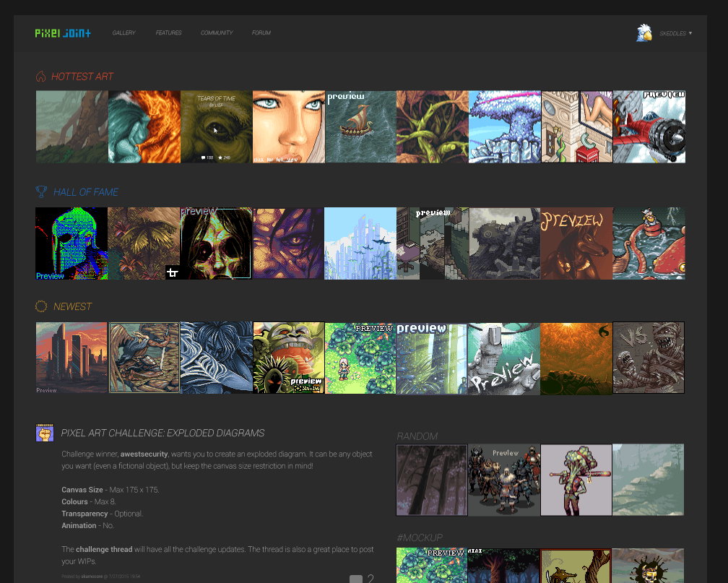This screenshot has width=728, height=583.
Task: Expand the Skeddles account dropdown
Action: [x=676, y=33]
